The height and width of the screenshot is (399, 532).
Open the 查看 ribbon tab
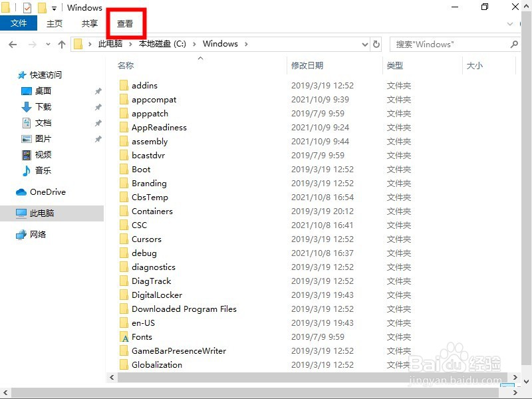125,23
